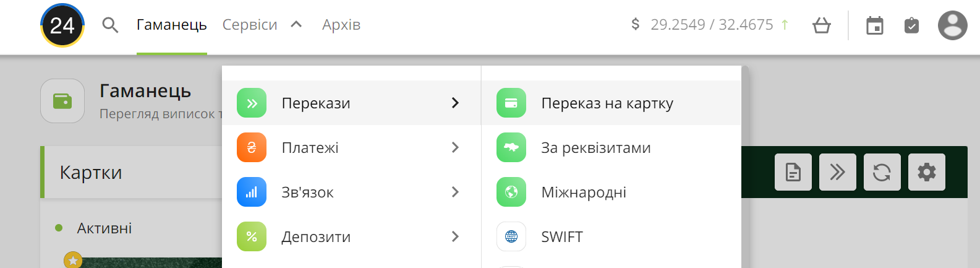Screen dimensions: 980x268
Task: Click the dollar exchange rate display
Action: (x=710, y=25)
